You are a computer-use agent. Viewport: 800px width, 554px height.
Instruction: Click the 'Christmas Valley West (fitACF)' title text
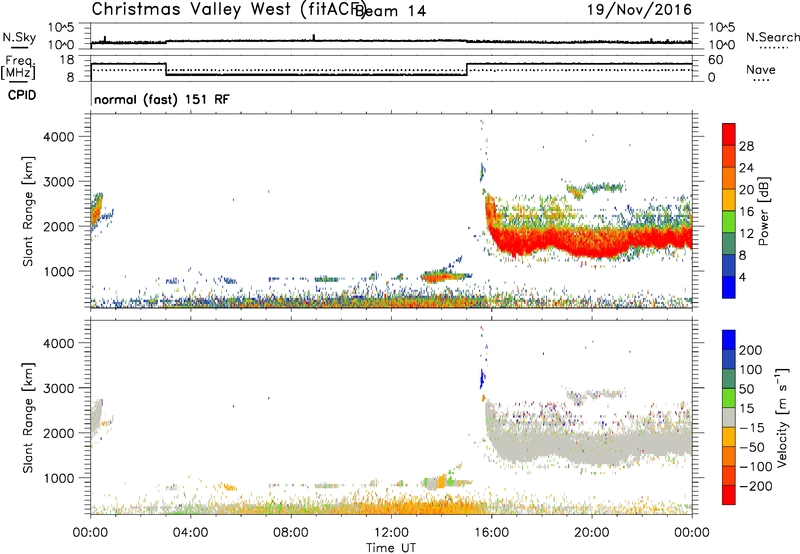pos(228,10)
